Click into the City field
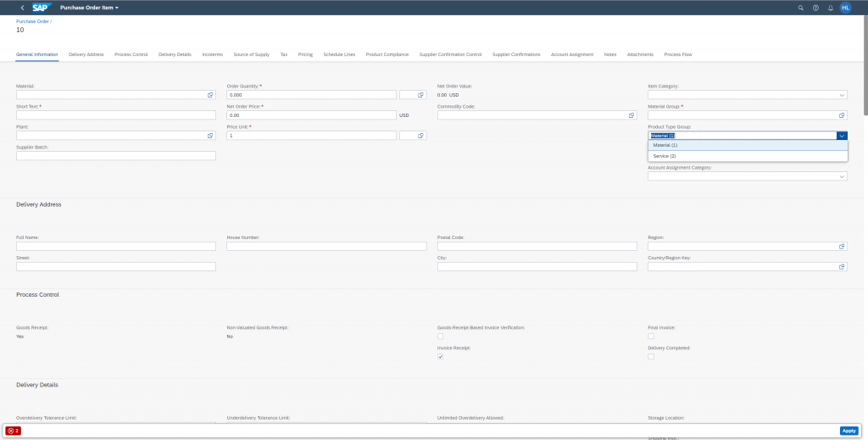 point(537,267)
